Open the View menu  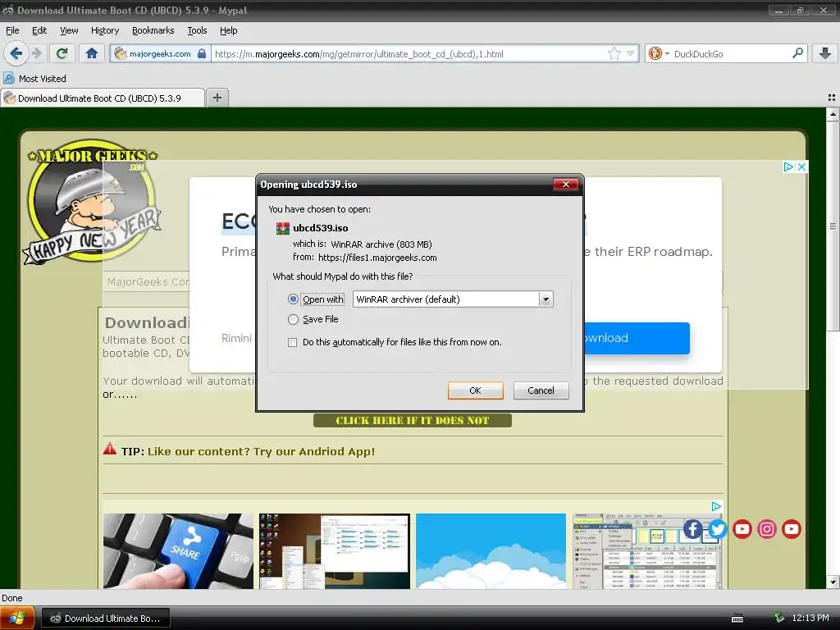(x=69, y=30)
